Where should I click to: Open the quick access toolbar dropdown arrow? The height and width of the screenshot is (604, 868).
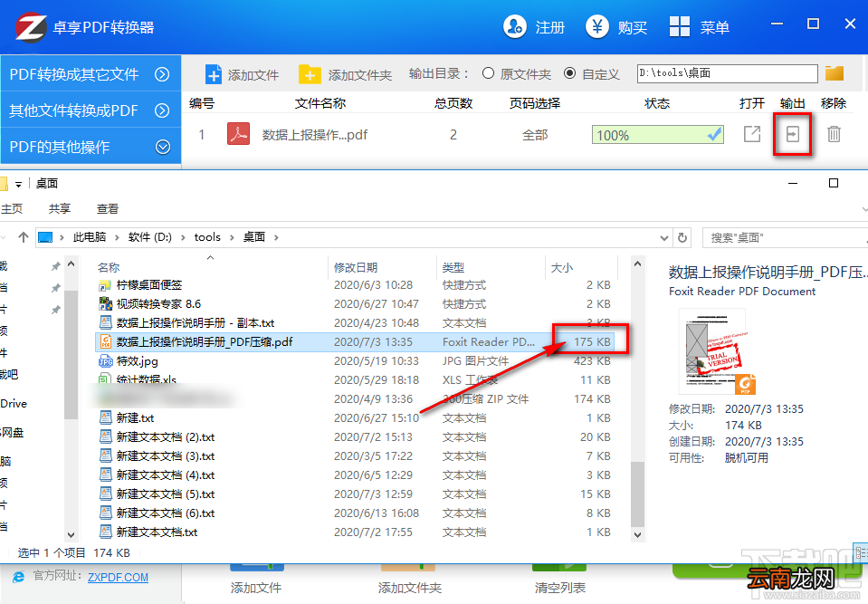pos(18,185)
